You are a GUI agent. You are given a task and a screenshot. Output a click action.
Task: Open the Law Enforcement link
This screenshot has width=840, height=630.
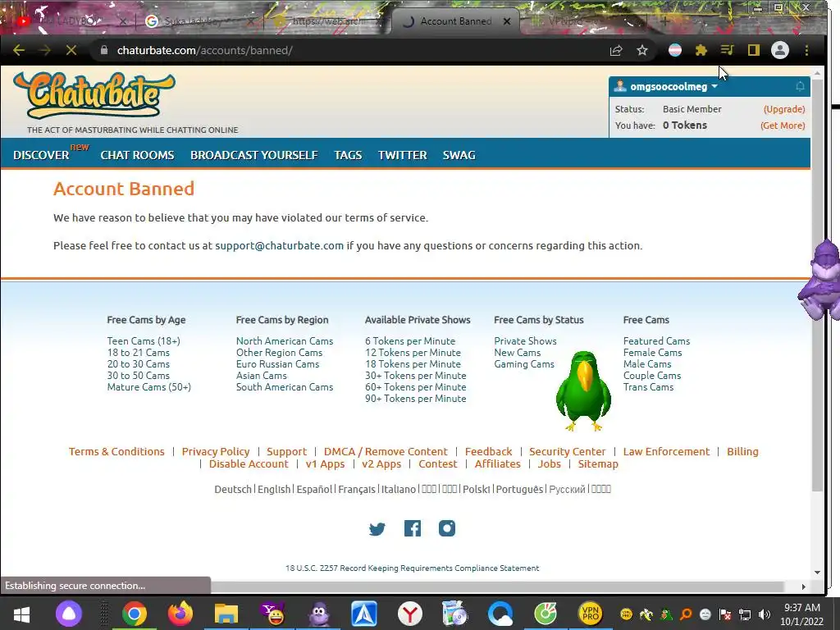(666, 452)
